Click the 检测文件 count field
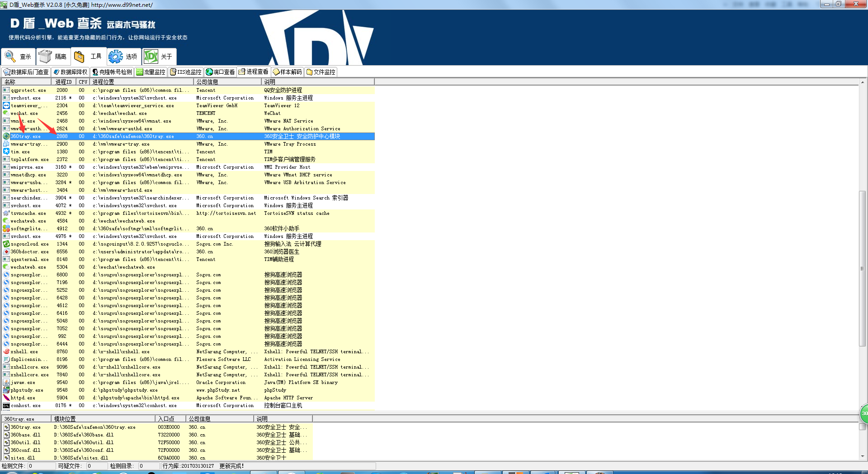868x474 pixels. coord(42,466)
